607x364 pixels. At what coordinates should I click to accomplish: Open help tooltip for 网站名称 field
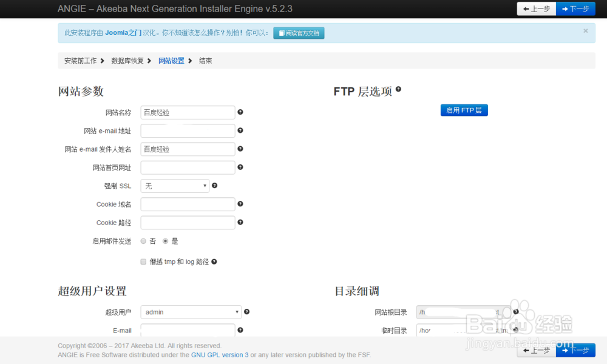pyautogui.click(x=240, y=112)
